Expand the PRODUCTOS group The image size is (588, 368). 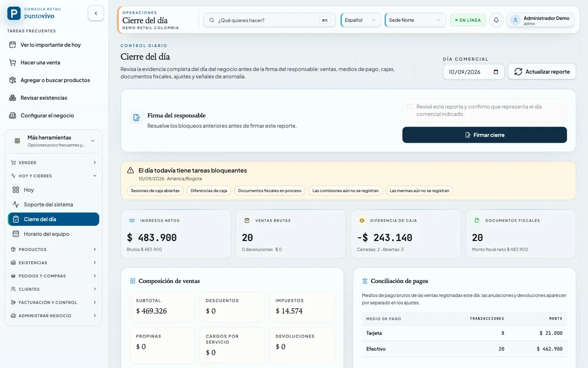tap(54, 249)
